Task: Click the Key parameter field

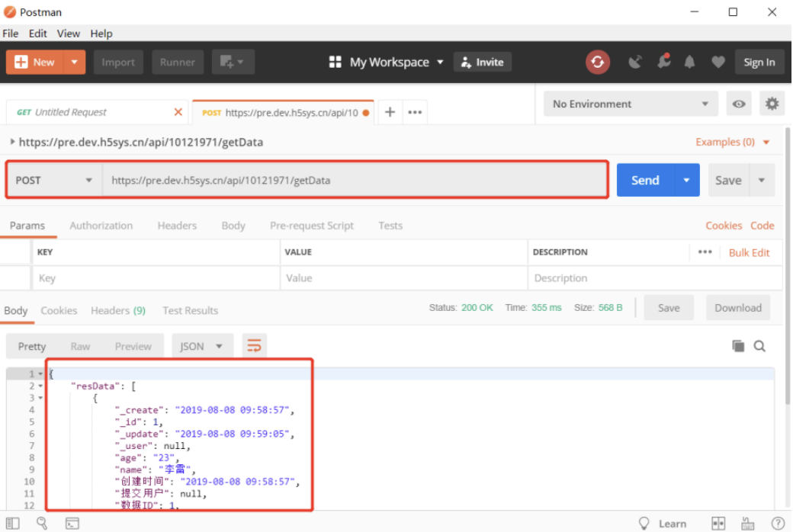Action: coord(156,278)
